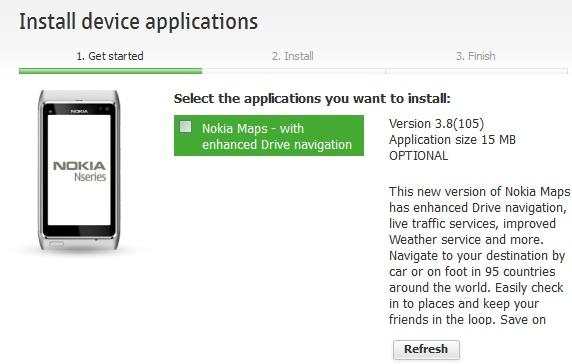Go to the '2. Install' step

pos(293,56)
